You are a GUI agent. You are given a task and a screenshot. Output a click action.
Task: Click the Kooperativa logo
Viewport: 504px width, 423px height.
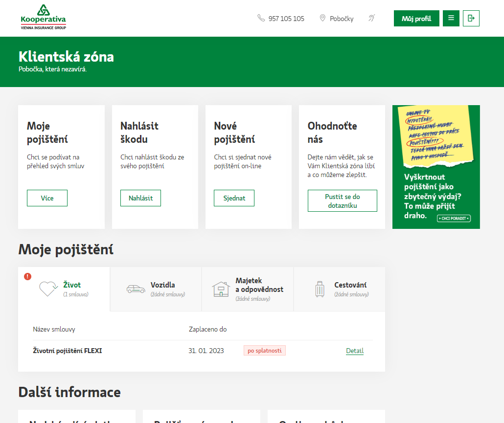[43, 17]
